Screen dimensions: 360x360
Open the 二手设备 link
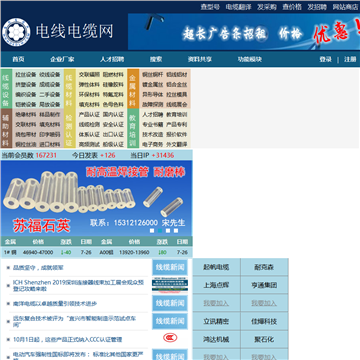tap(50, 94)
